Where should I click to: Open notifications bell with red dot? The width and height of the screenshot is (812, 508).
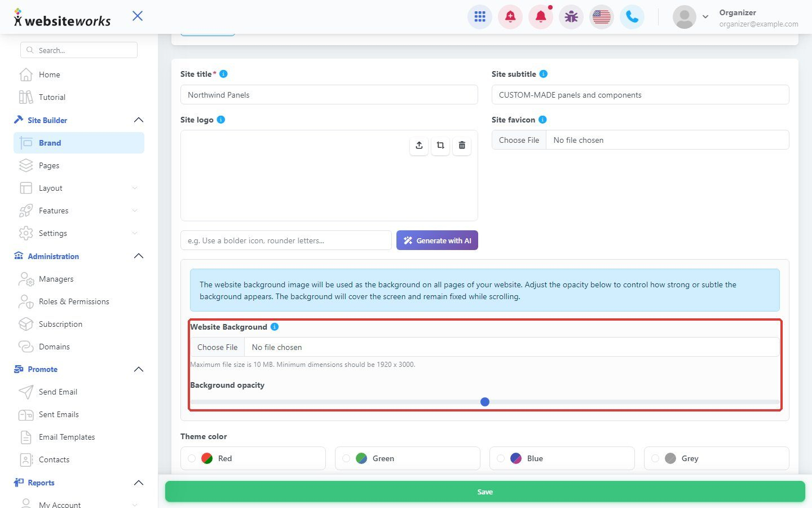[x=541, y=17]
